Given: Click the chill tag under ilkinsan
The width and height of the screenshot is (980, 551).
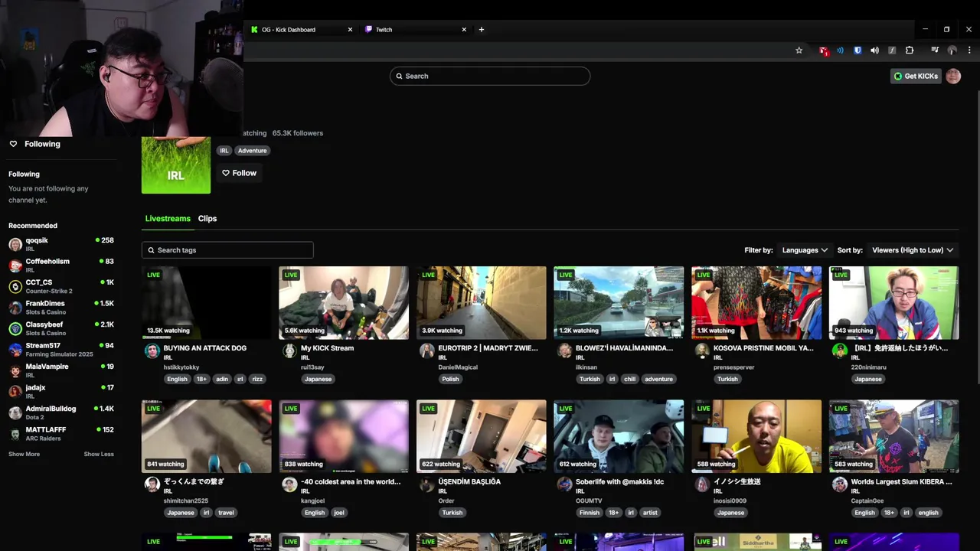Looking at the screenshot, I should [x=629, y=379].
